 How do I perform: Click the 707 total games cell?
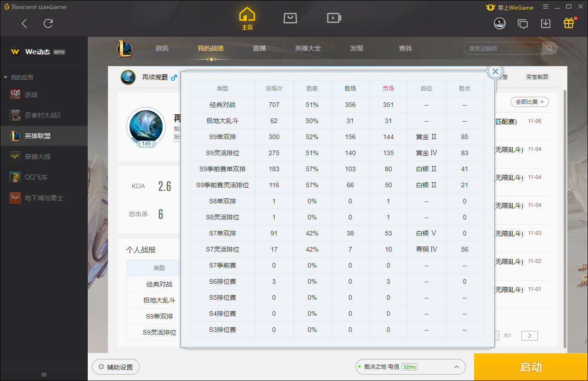coord(274,105)
